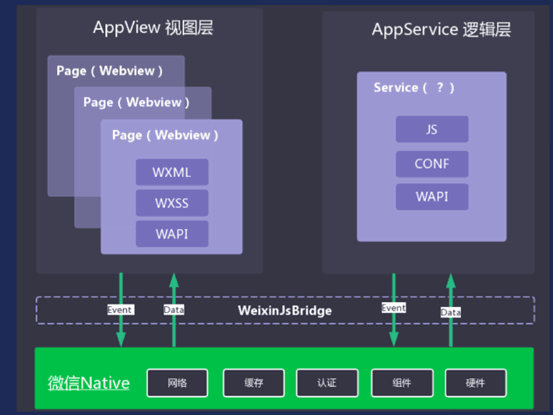The image size is (553, 415).
Task: Click WAPI block in the Service card
Action: click(432, 197)
